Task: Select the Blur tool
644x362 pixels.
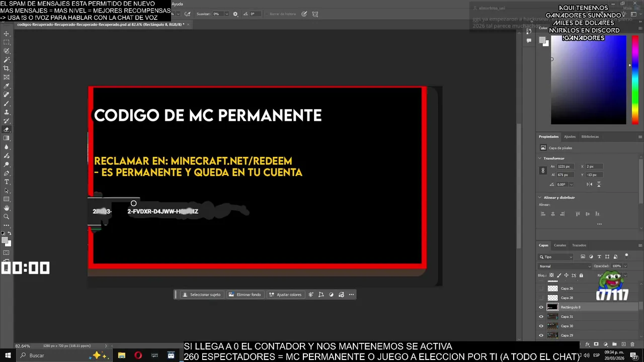Action: [x=7, y=147]
